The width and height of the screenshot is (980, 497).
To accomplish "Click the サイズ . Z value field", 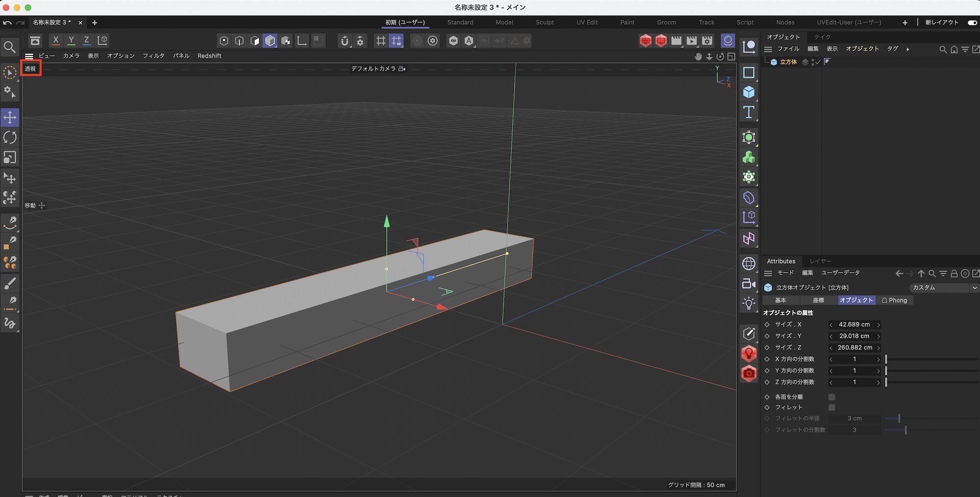I will [x=855, y=348].
